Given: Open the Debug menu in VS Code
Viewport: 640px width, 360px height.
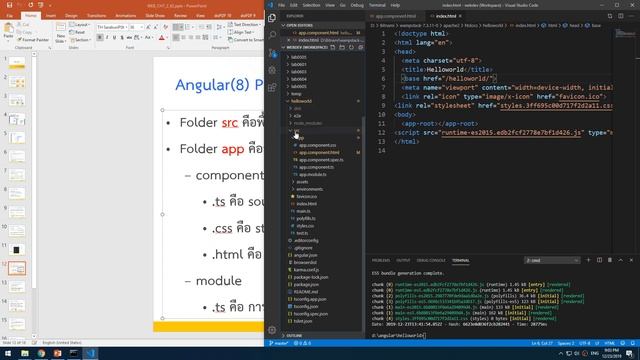Looking at the screenshot, I should [357, 5].
